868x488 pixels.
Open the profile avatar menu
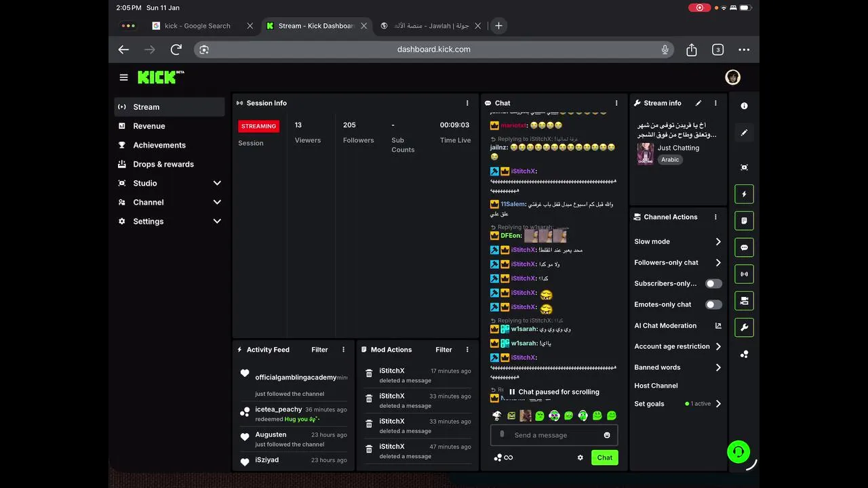tap(732, 77)
